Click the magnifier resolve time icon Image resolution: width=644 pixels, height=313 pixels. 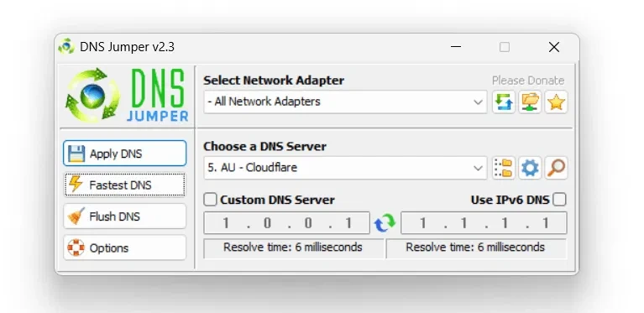click(x=556, y=168)
